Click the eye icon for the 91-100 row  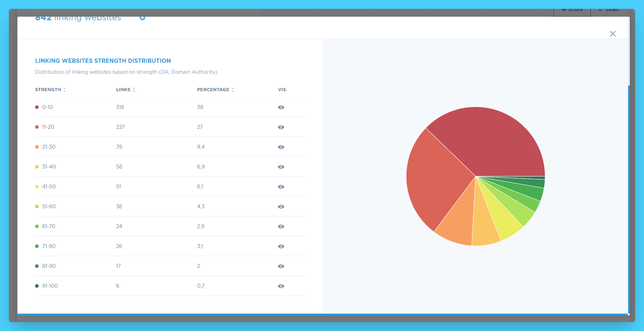pyautogui.click(x=281, y=286)
